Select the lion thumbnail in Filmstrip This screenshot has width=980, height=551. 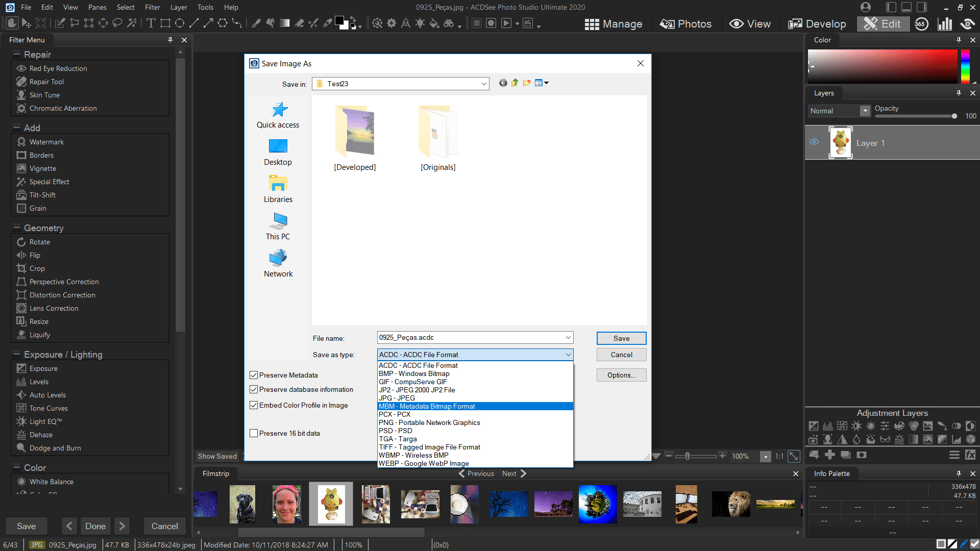pos(730,504)
